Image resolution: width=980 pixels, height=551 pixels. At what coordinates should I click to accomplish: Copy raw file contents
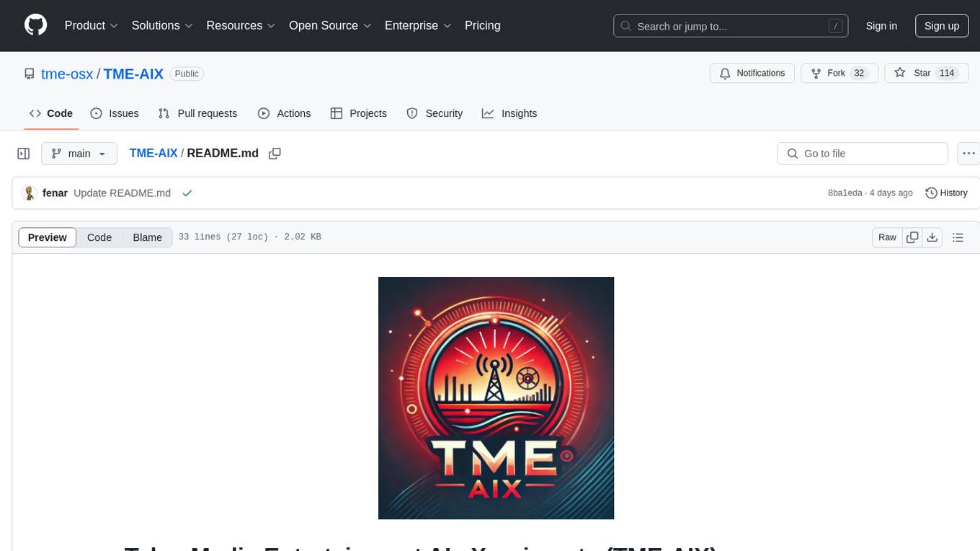click(x=912, y=237)
